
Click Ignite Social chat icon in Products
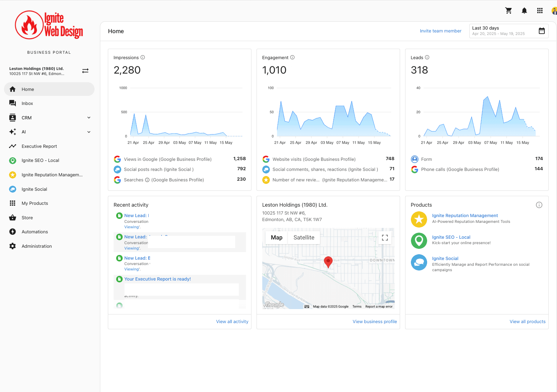(419, 262)
